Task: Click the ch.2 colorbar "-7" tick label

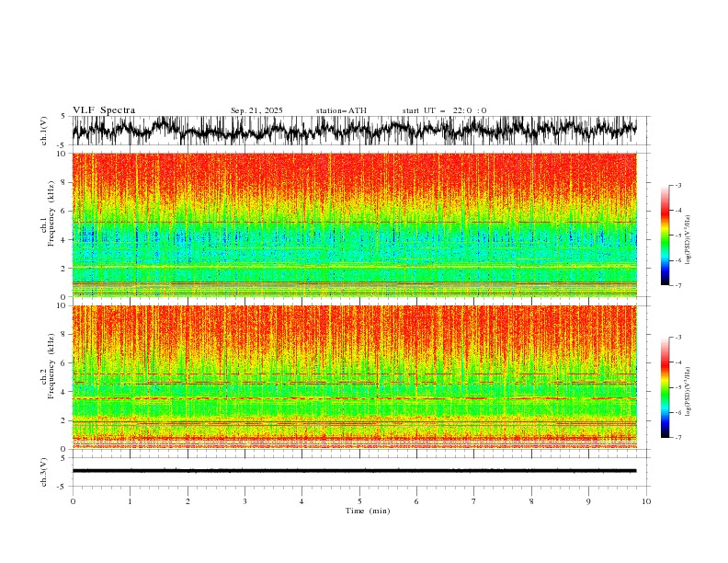Action: (x=678, y=438)
